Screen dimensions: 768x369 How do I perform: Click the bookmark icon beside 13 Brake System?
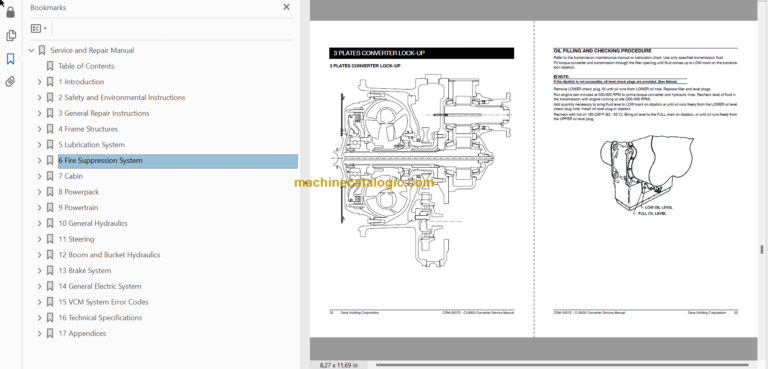[50, 271]
